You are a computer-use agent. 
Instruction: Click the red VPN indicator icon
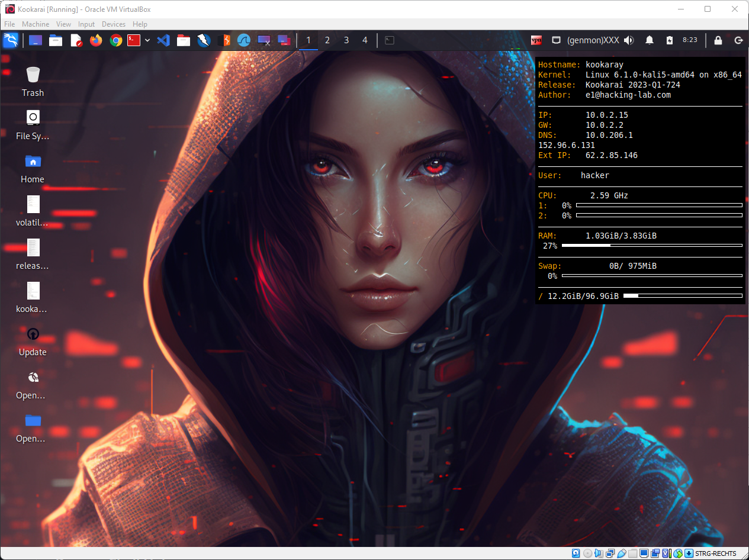pos(536,40)
